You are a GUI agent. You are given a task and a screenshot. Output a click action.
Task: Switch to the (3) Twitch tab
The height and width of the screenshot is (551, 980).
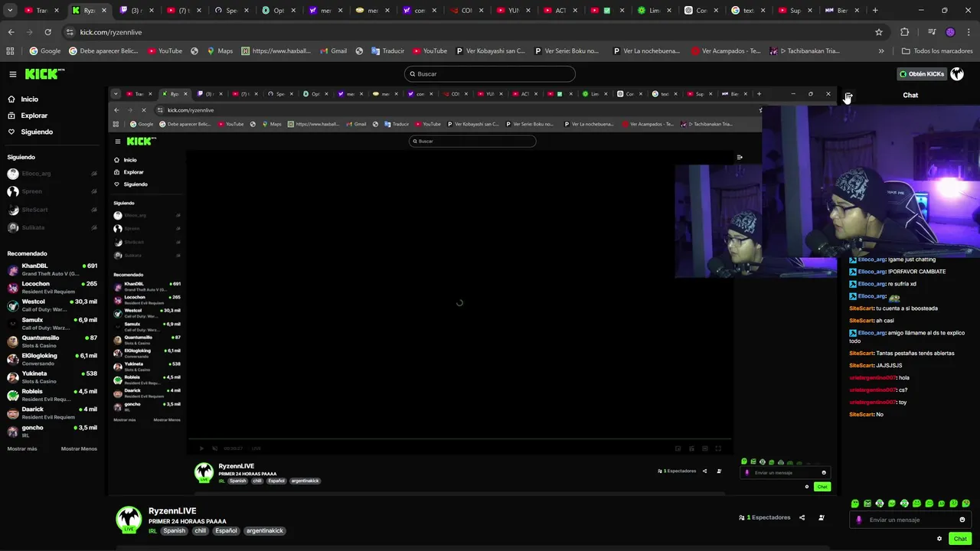(136, 11)
